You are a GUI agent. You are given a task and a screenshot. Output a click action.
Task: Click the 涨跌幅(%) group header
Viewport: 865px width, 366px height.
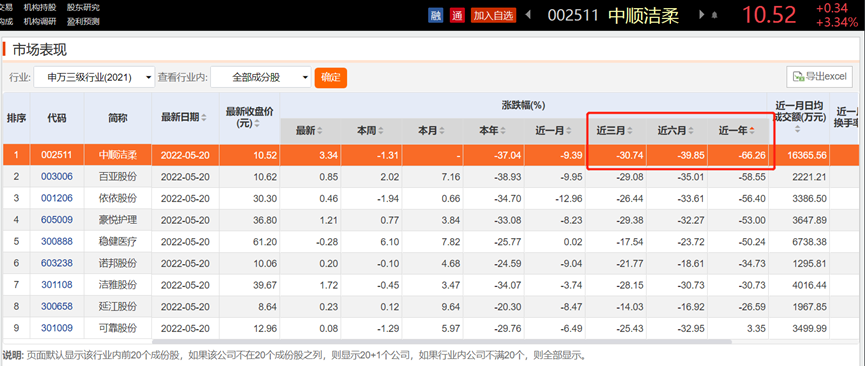click(524, 105)
